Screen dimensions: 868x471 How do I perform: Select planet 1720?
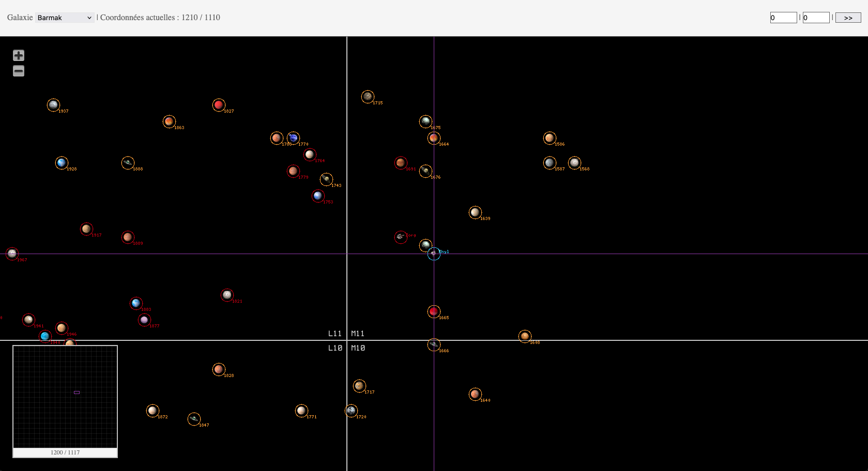tap(351, 411)
